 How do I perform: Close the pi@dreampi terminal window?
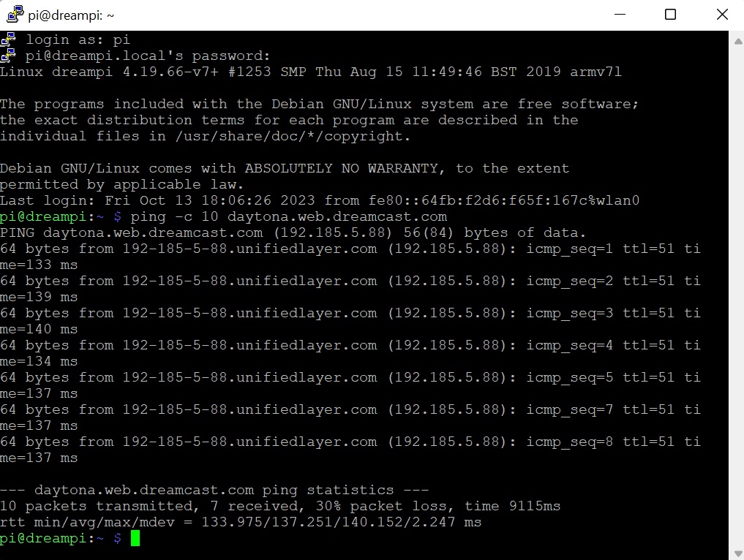(x=722, y=15)
